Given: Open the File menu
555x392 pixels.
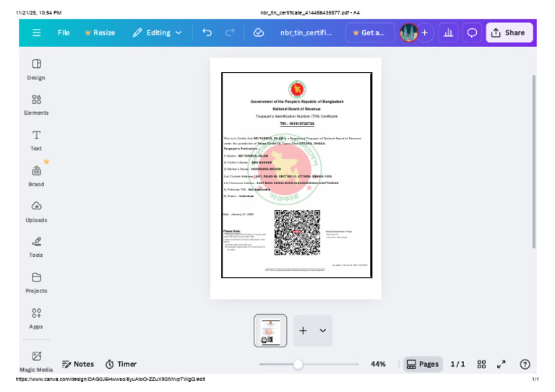Looking at the screenshot, I should click(x=64, y=33).
